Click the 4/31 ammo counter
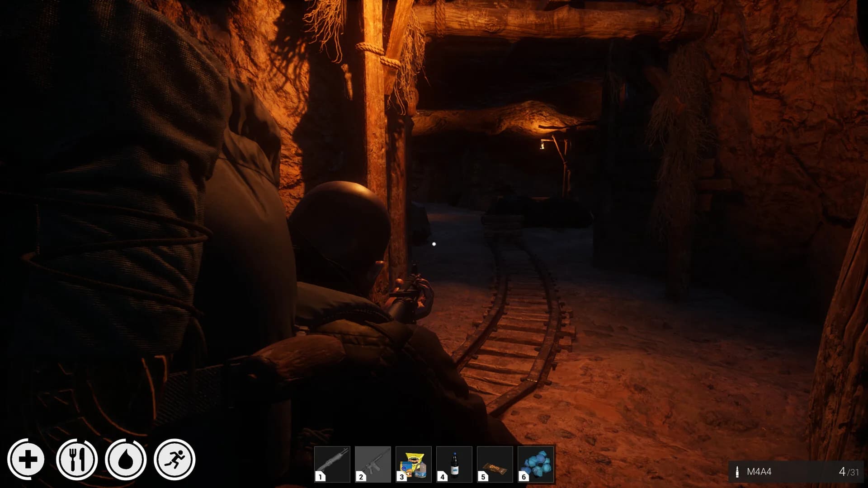The height and width of the screenshot is (488, 868). point(849,472)
